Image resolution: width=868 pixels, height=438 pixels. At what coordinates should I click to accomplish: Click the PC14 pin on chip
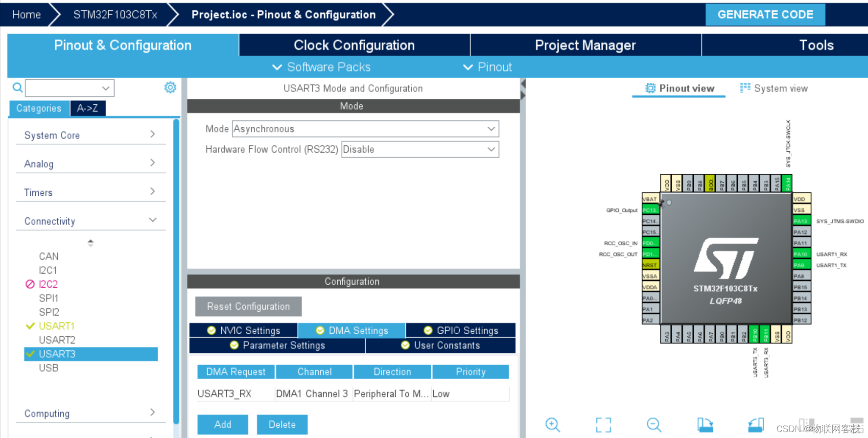[x=650, y=221]
